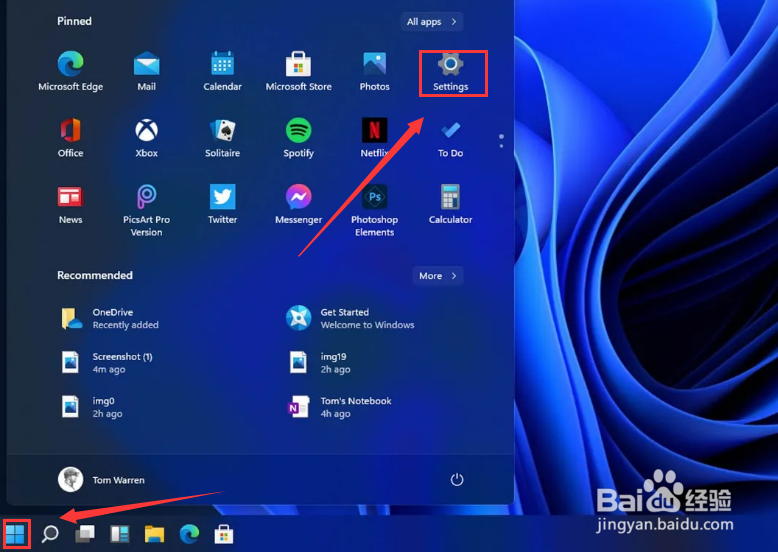
Task: Open Microsoft Edge from pinned apps
Action: (x=70, y=71)
